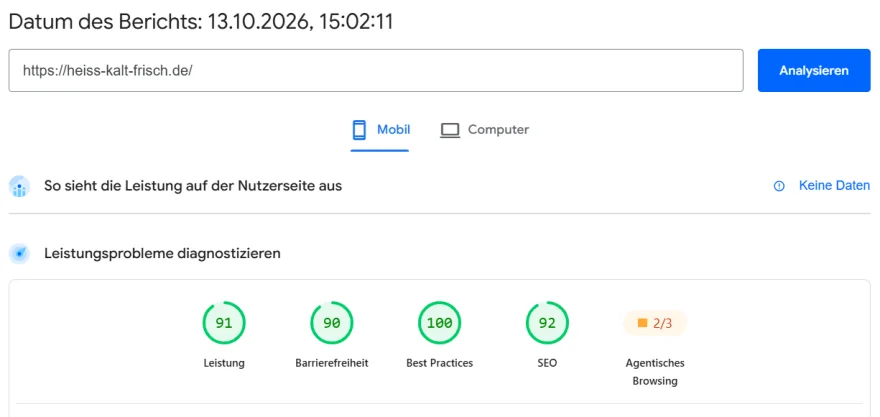Switch to the Computer tab

(484, 130)
